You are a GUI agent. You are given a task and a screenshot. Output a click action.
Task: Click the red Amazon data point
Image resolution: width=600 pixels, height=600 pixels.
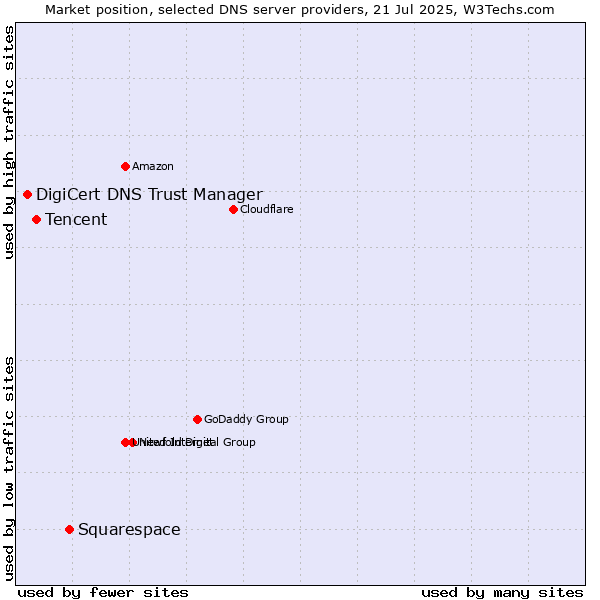click(x=125, y=166)
